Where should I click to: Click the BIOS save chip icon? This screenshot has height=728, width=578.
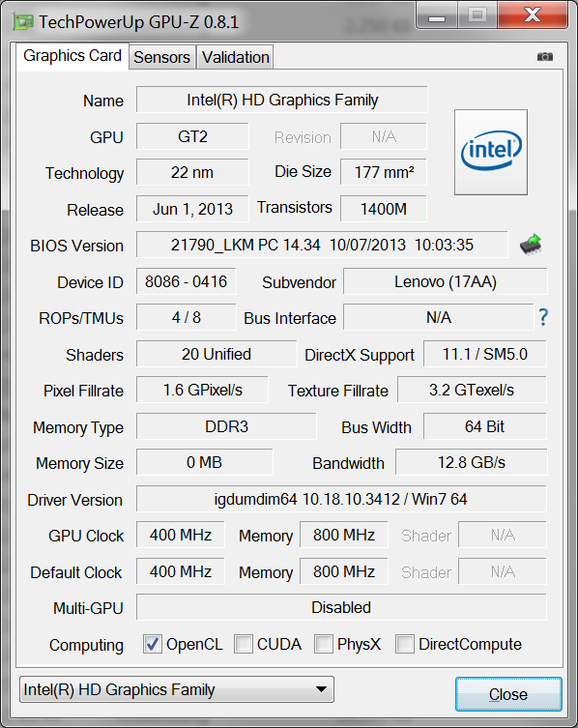[531, 245]
